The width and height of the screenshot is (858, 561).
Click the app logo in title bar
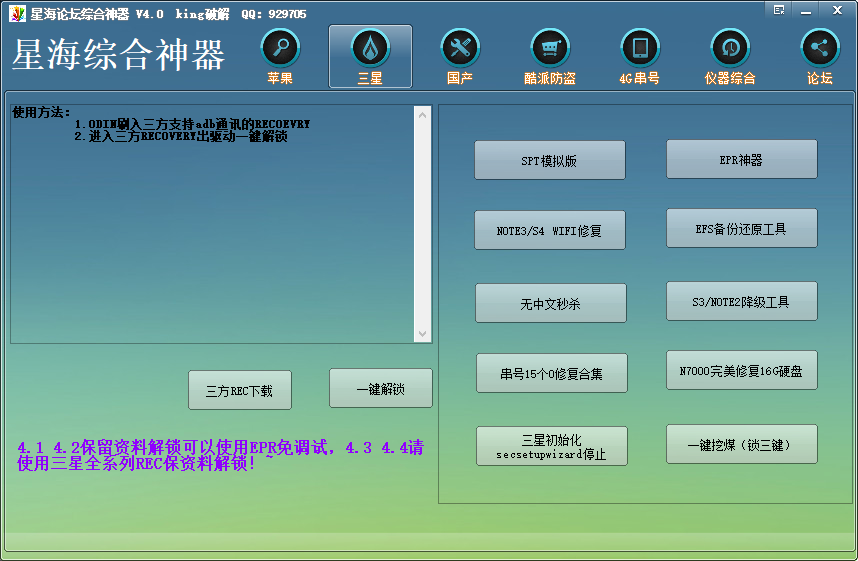[x=17, y=14]
